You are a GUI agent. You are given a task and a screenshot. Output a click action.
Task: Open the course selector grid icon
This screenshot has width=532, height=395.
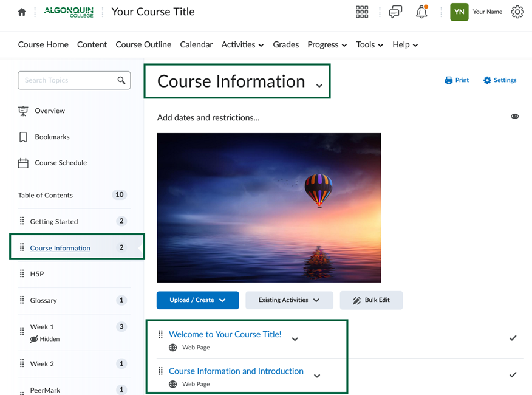point(362,12)
